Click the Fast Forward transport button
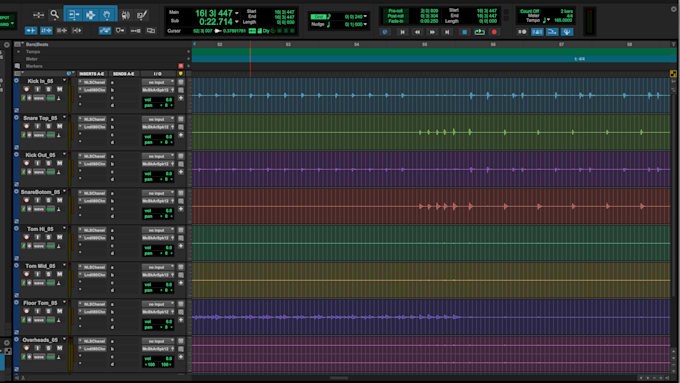 432,32
